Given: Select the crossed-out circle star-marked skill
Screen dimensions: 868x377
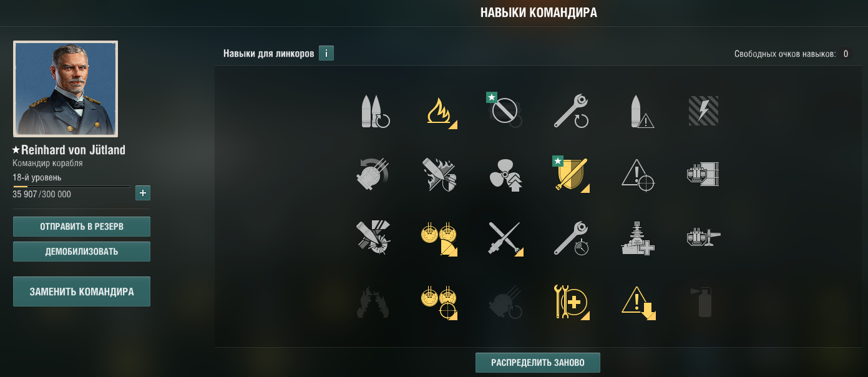Looking at the screenshot, I should tap(505, 112).
